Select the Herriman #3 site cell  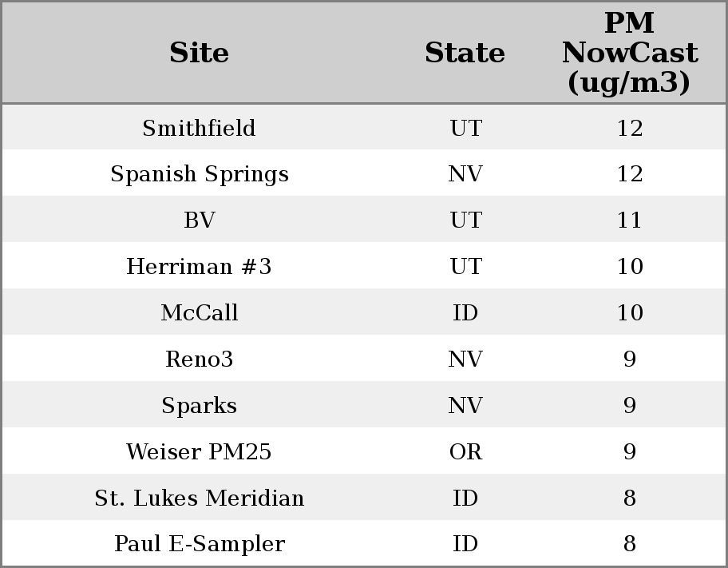point(199,267)
